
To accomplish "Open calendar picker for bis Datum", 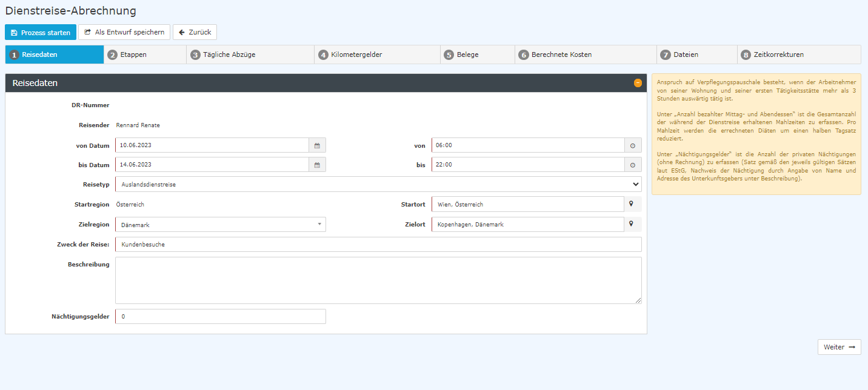I will coord(317,165).
